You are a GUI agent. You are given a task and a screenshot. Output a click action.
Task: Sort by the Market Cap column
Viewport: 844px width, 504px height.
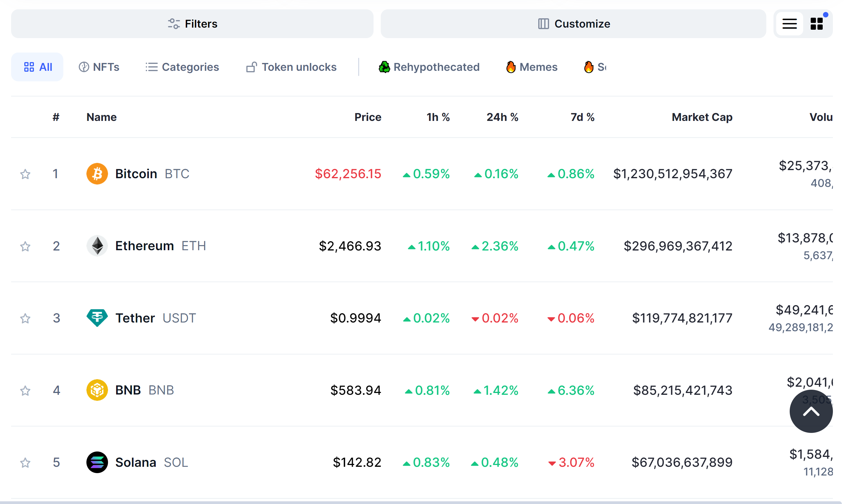[702, 117]
